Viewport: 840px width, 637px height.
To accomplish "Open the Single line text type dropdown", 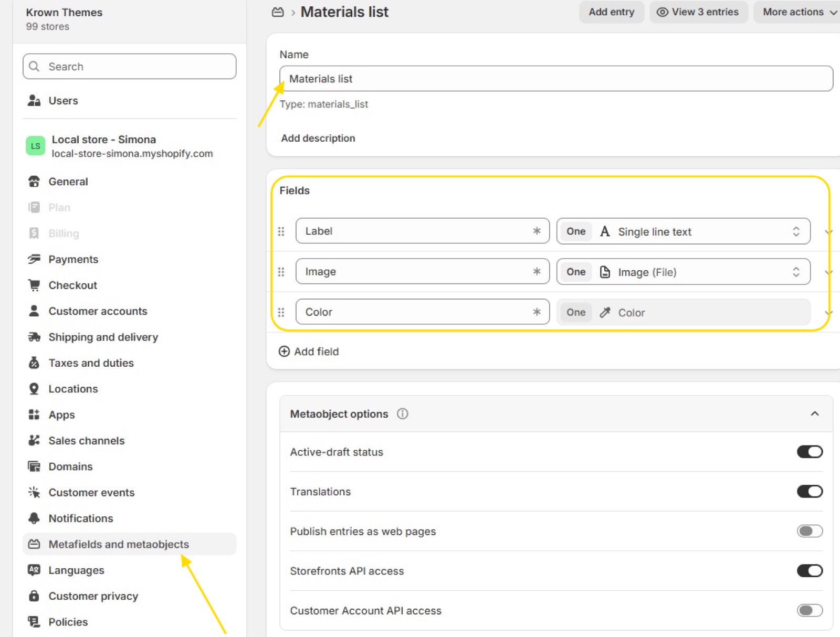I will pyautogui.click(x=683, y=231).
